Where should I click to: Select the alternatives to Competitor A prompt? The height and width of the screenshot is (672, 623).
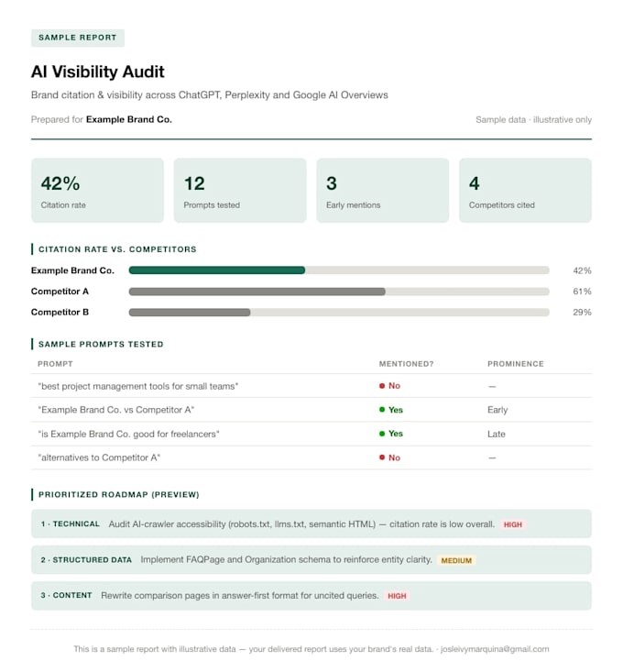[99, 457]
